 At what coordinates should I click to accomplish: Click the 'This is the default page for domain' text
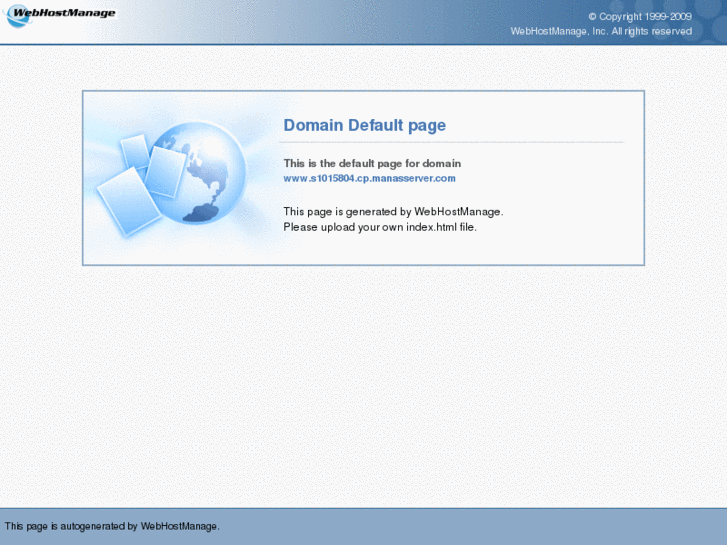372,163
